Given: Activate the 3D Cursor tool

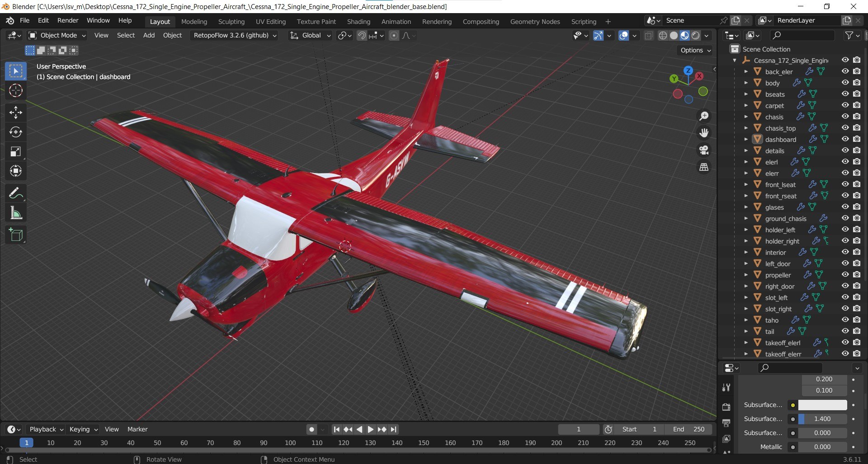Looking at the screenshot, I should pos(16,91).
